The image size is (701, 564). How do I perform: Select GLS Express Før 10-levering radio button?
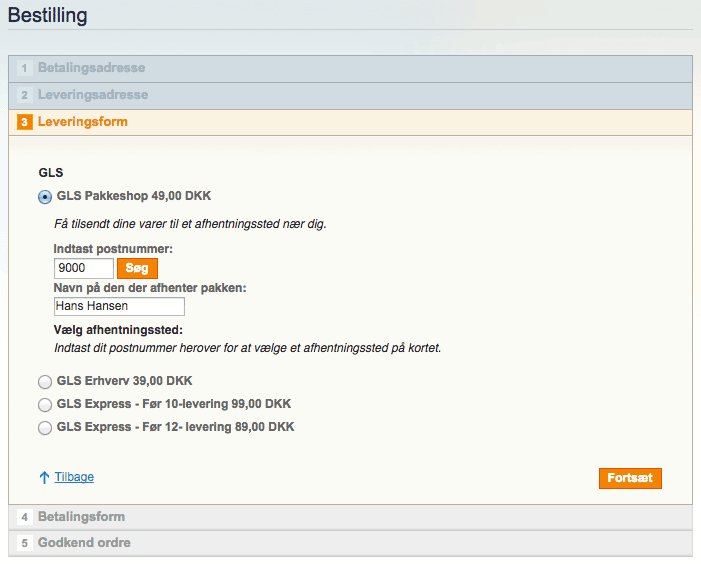click(44, 405)
